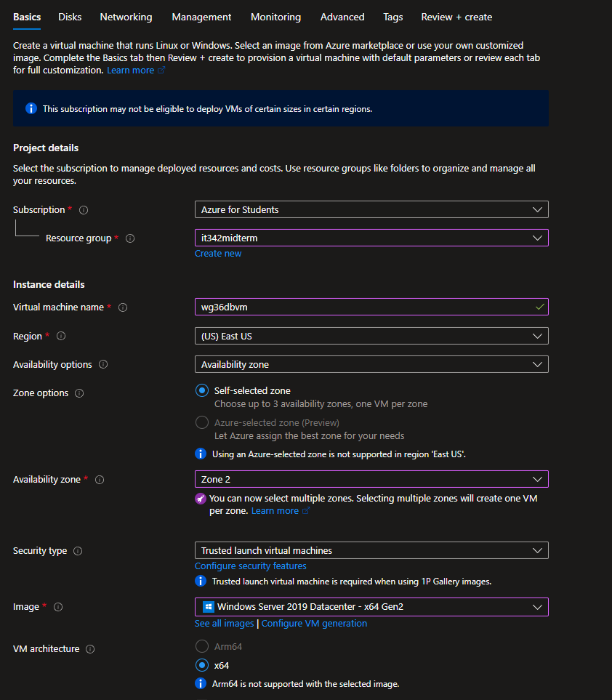Open the Subscription dropdown
612x700 pixels.
371,209
